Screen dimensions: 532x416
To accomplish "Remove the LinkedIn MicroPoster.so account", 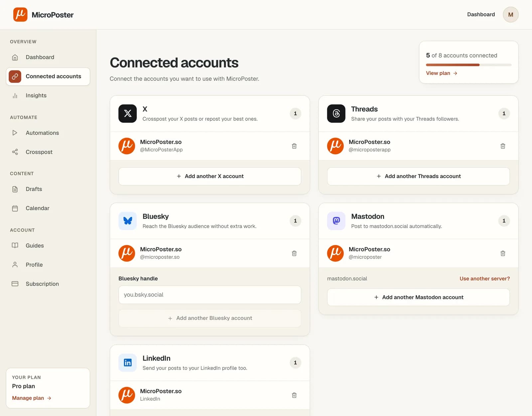I will 294,395.
